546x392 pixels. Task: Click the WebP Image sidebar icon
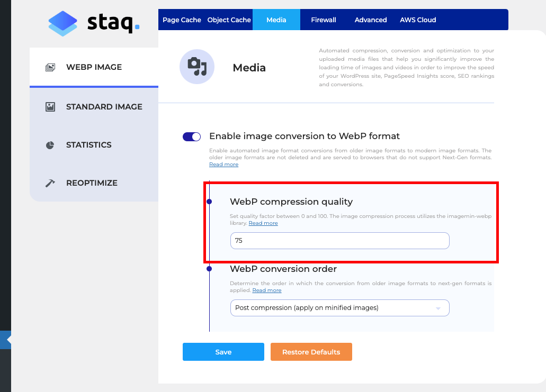point(50,68)
